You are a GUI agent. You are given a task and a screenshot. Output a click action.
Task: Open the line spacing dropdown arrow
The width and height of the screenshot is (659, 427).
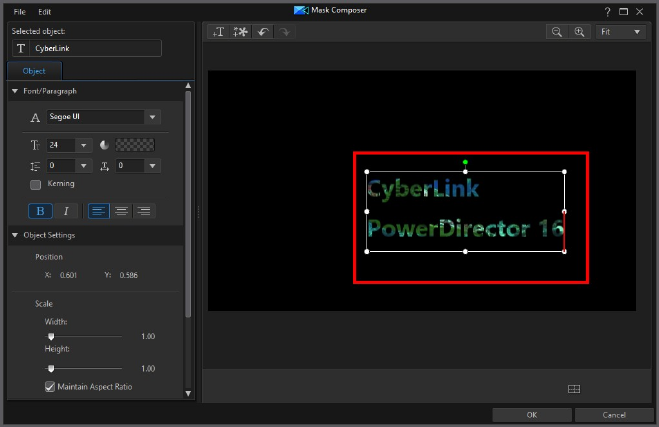pyautogui.click(x=84, y=166)
